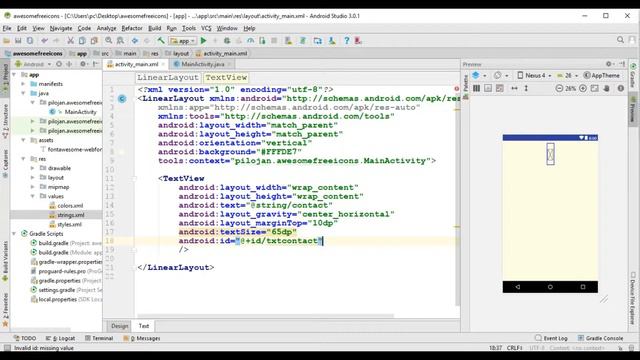The image size is (640, 360).
Task: Click the SDK Manager download icon
Action: click(331, 41)
